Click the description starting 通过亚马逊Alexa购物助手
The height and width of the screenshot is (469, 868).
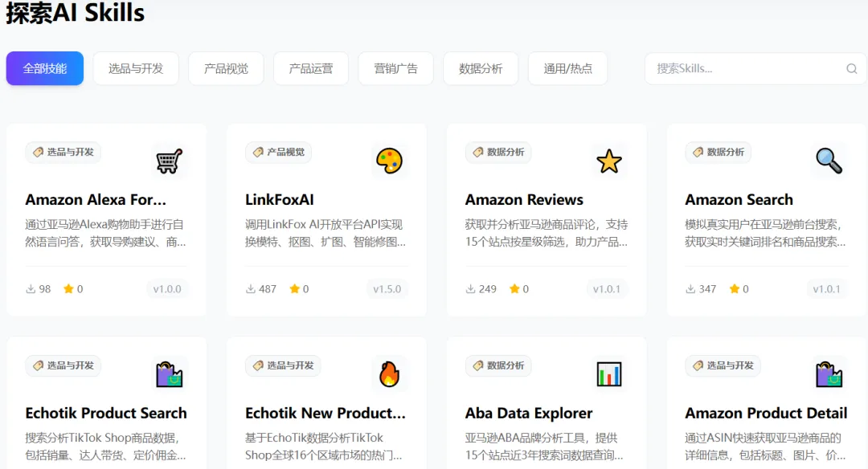click(106, 233)
